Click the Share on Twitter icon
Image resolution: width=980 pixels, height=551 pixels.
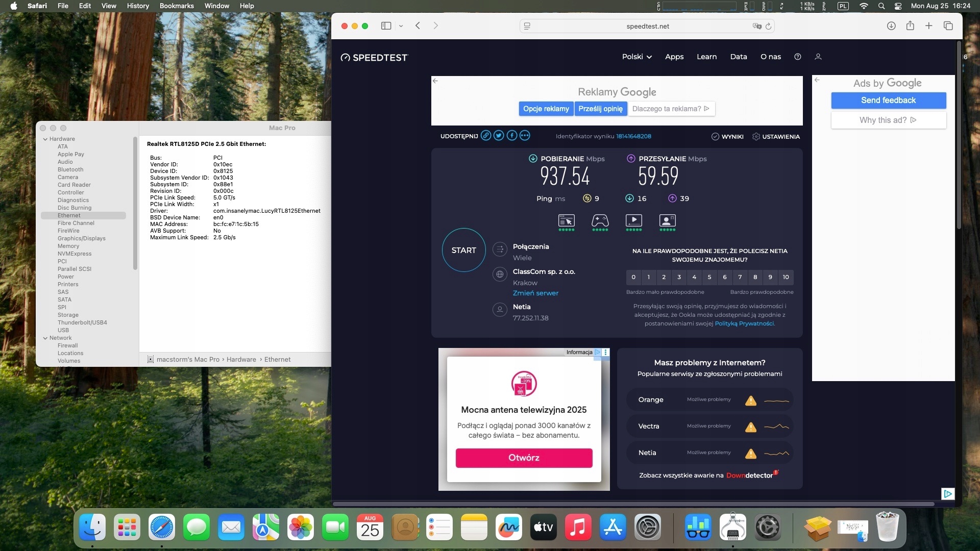click(499, 136)
